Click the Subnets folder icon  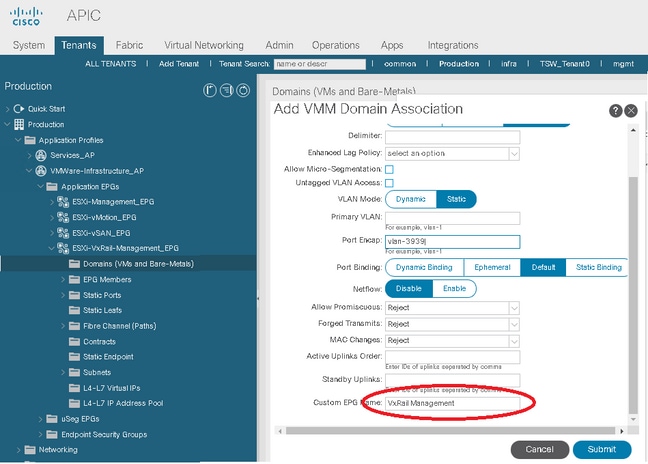(x=74, y=372)
